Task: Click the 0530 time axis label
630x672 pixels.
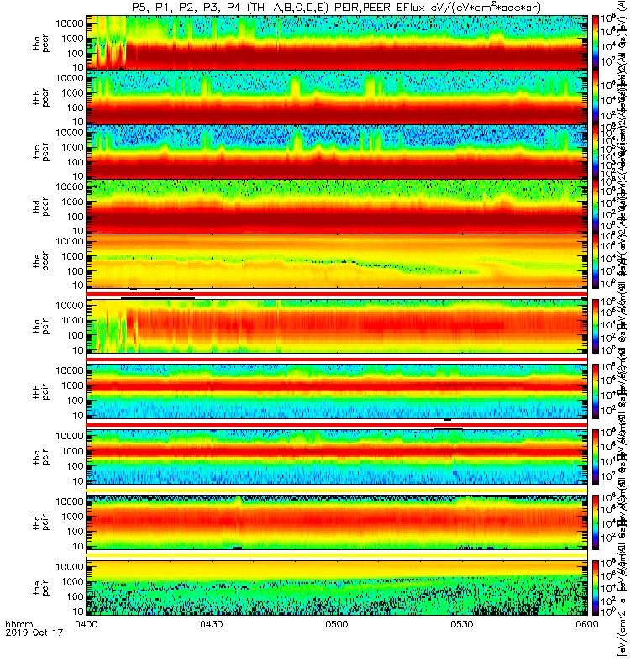Action: click(x=461, y=624)
